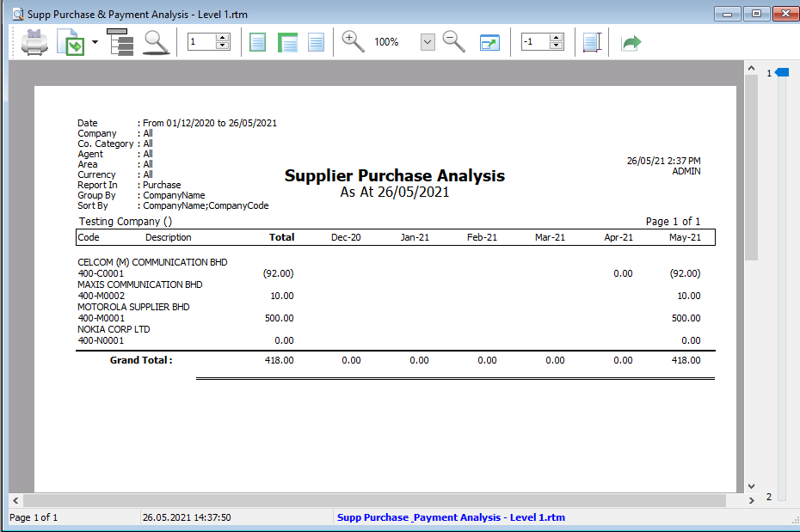
Task: Click the Grand Total row value
Action: pyautogui.click(x=278, y=360)
